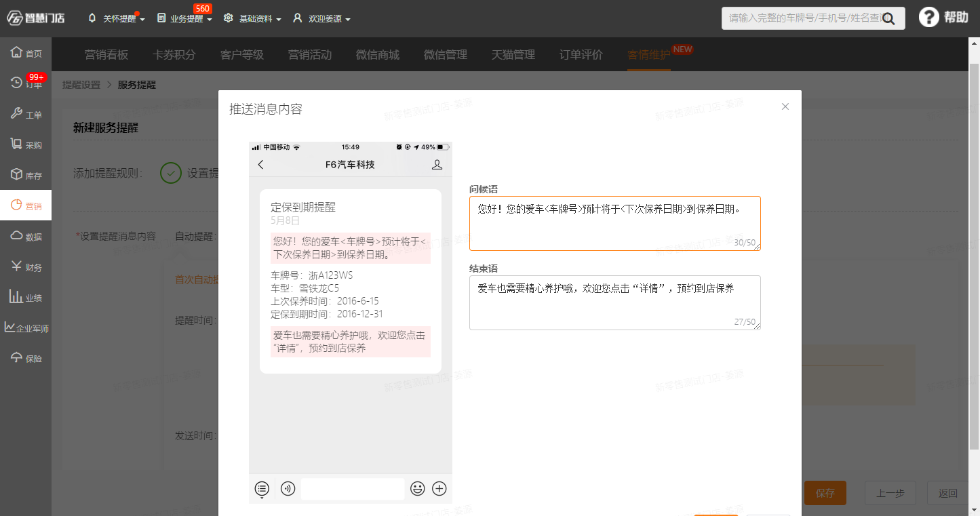Viewport: 980px width, 516px height.
Task: Open 业务提醒 dropdown menu
Action: 184,18
